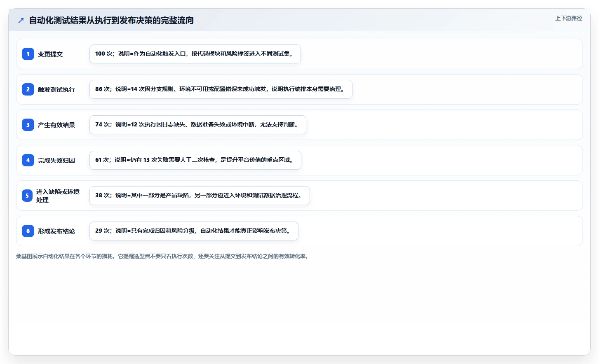
Task: Click the 29 次 description box
Action: (x=194, y=231)
